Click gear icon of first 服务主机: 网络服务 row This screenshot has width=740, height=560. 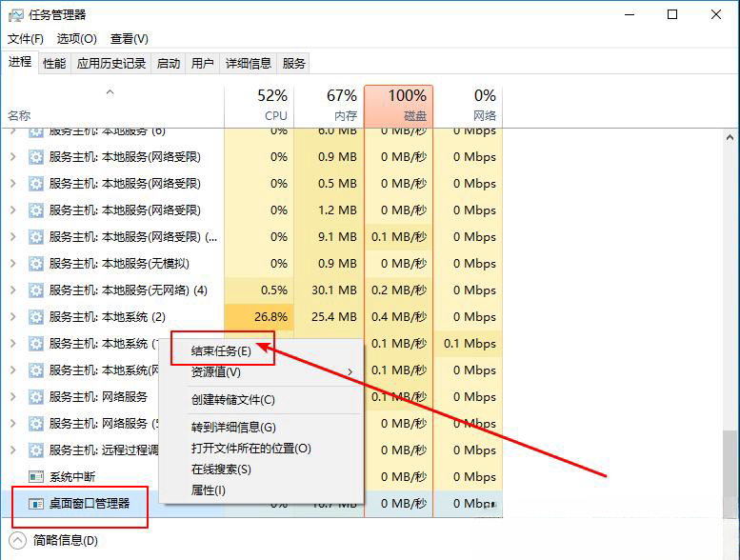(x=36, y=397)
